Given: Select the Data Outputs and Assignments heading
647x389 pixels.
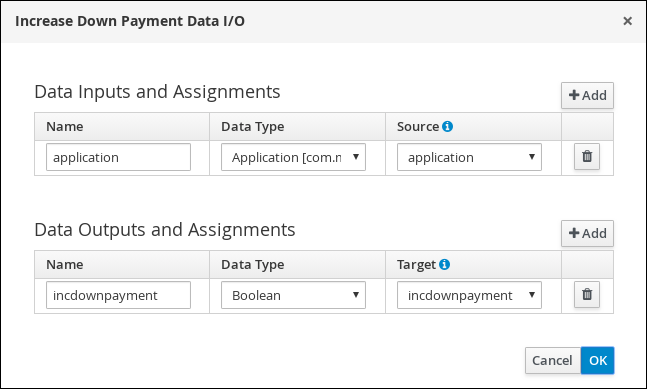Looking at the screenshot, I should tap(165, 230).
